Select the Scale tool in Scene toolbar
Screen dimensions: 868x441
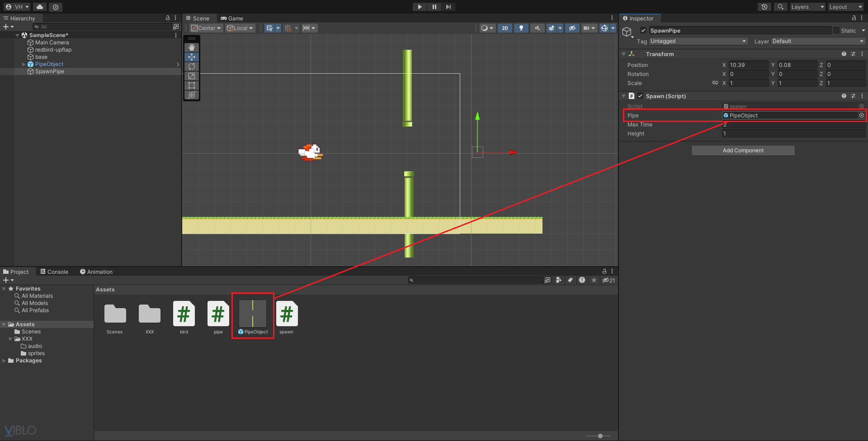tap(191, 76)
